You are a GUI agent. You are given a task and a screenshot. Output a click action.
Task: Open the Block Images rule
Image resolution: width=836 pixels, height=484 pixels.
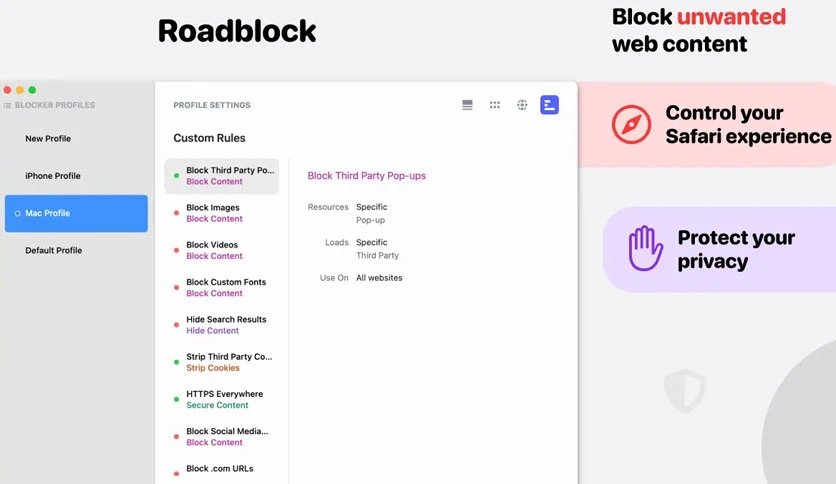[222, 213]
